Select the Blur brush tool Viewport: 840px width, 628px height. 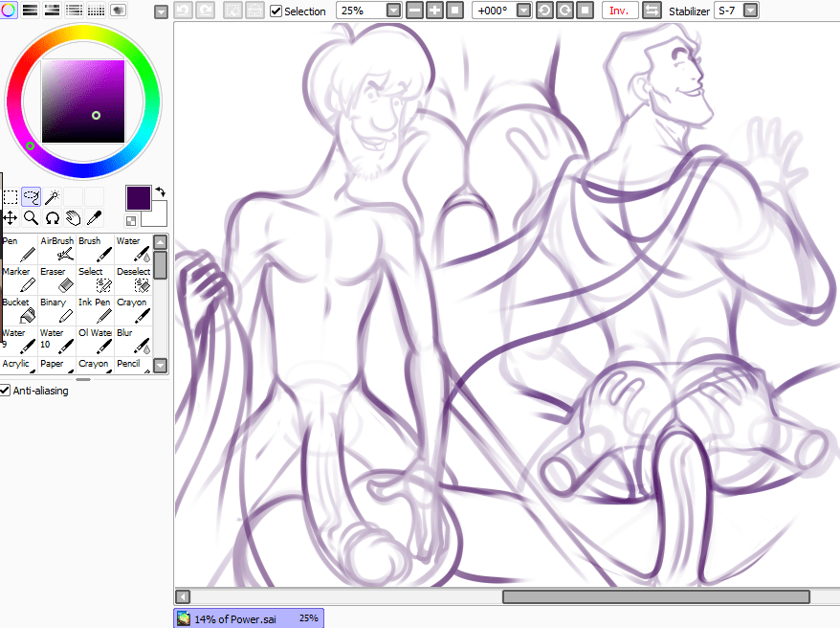[133, 341]
